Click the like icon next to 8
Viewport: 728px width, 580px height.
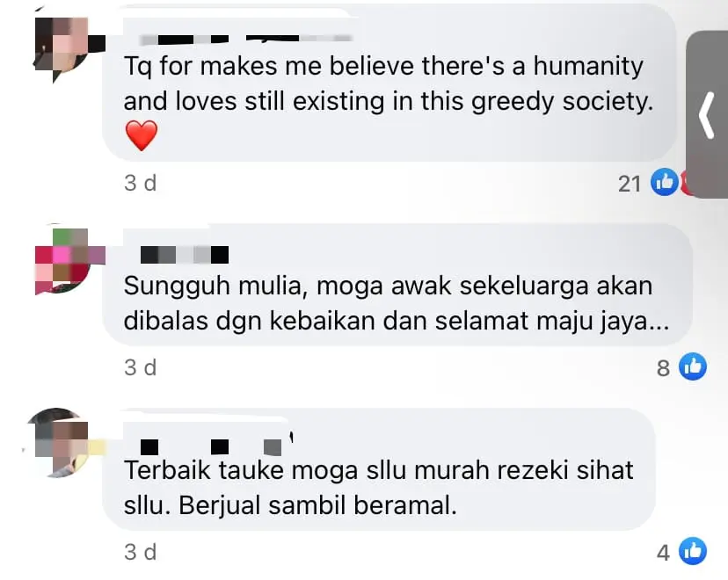pyautogui.click(x=693, y=366)
